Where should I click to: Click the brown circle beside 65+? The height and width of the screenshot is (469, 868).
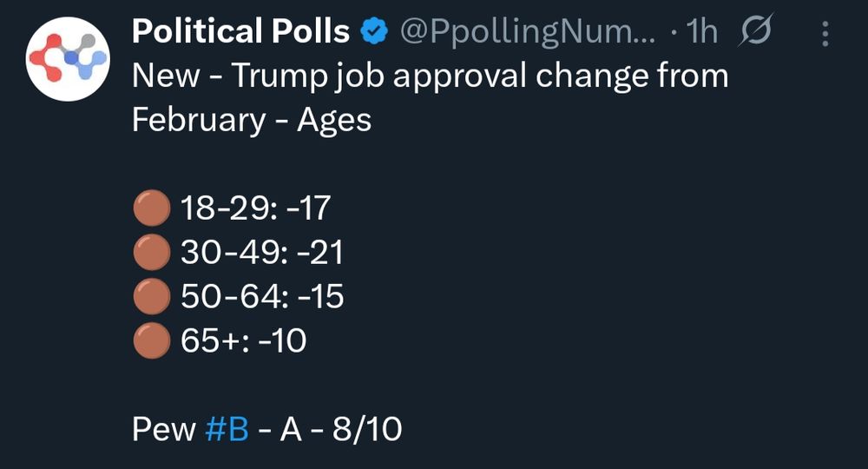coord(152,340)
